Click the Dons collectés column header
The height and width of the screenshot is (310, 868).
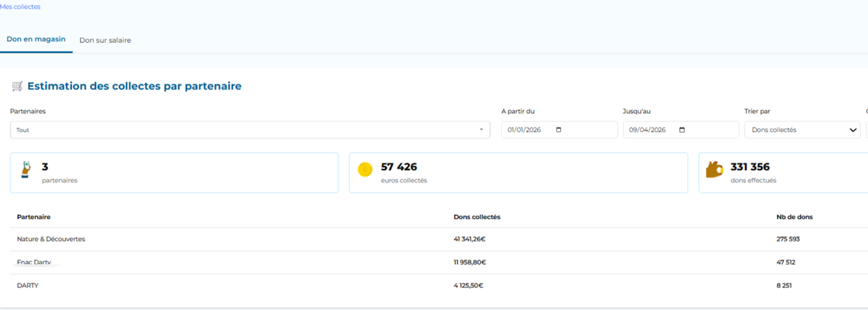click(x=477, y=217)
